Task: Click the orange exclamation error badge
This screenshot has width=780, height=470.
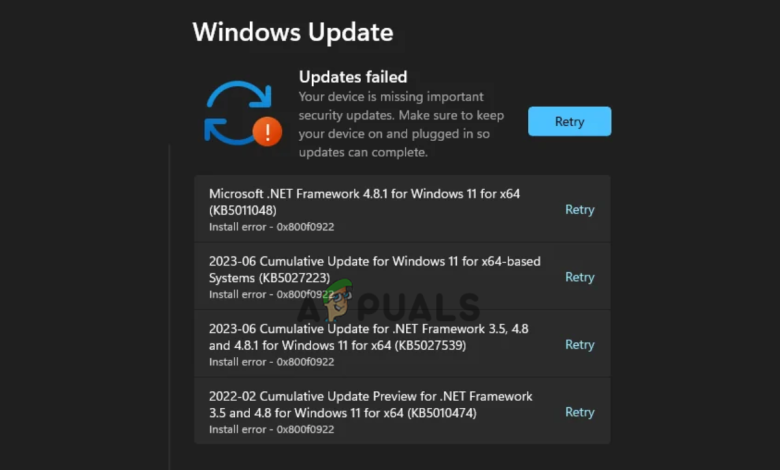Action: [267, 132]
